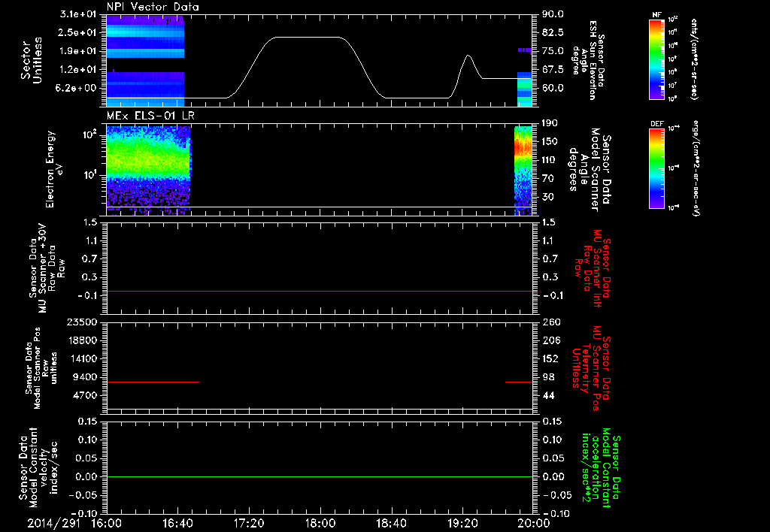Click the red flat line in the MU Scanner panel
Viewport: 770px width, 532px height.
[320, 291]
